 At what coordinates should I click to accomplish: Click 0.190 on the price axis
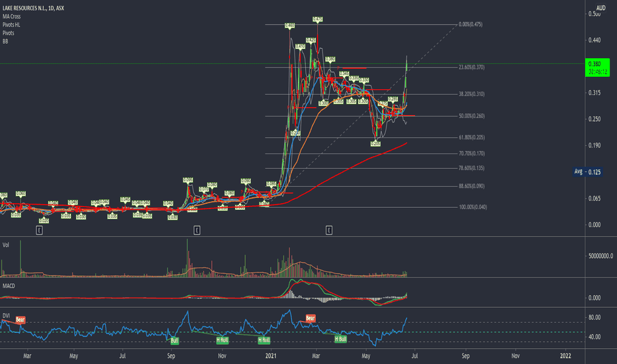coord(594,146)
